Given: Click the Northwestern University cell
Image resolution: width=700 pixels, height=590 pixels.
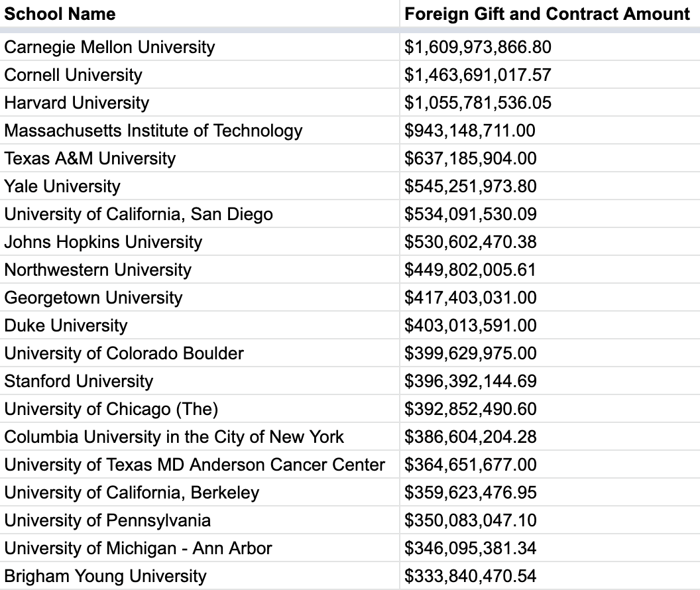Looking at the screenshot, I should 97,270.
